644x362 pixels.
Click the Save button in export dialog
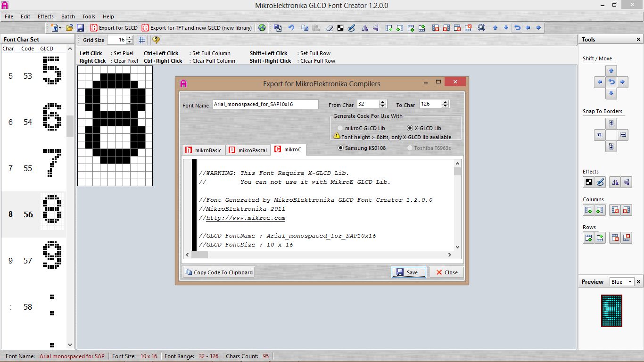[409, 272]
